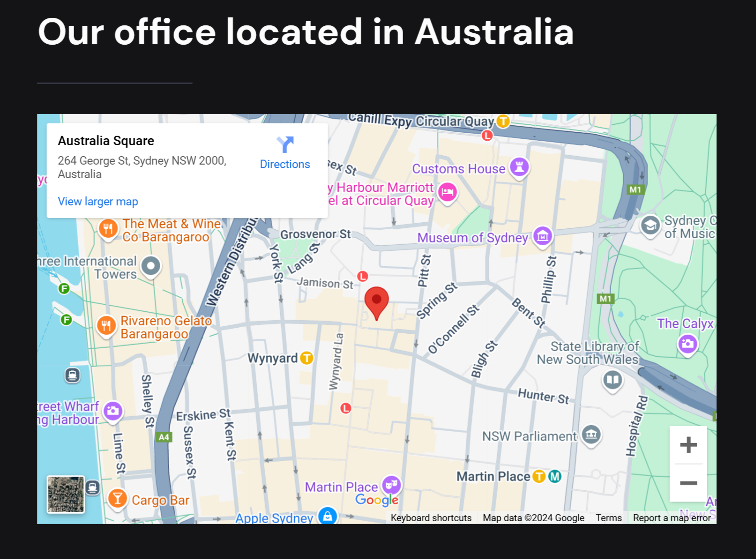Image resolution: width=756 pixels, height=559 pixels.
Task: Zoom out with the minus button
Action: click(688, 483)
